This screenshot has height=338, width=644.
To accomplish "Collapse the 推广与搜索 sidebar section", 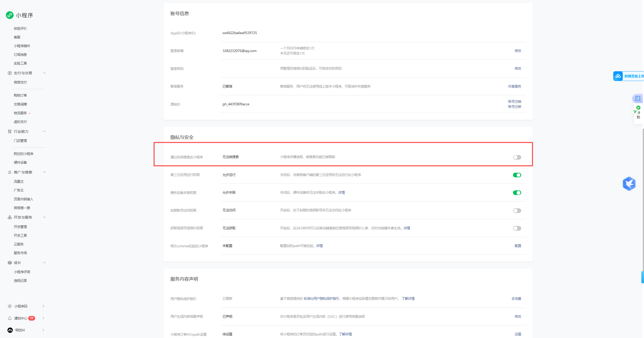I will pyautogui.click(x=44, y=172).
